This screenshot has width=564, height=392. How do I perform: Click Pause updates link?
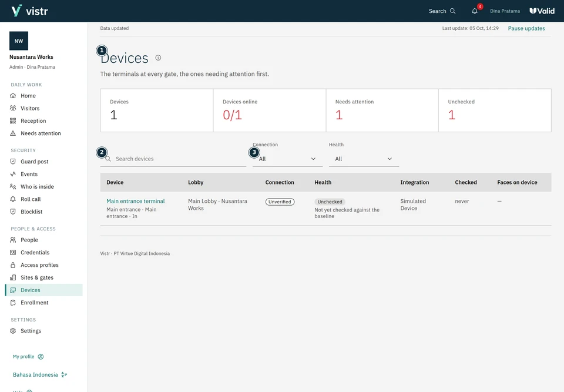pyautogui.click(x=526, y=28)
